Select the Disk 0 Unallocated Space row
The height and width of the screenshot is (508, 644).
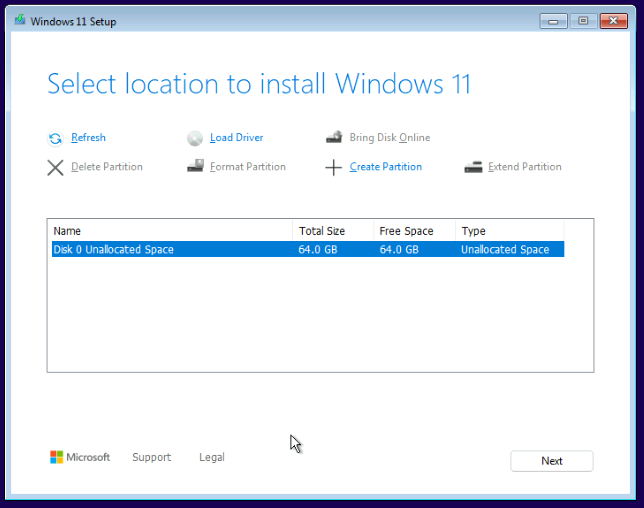(308, 249)
